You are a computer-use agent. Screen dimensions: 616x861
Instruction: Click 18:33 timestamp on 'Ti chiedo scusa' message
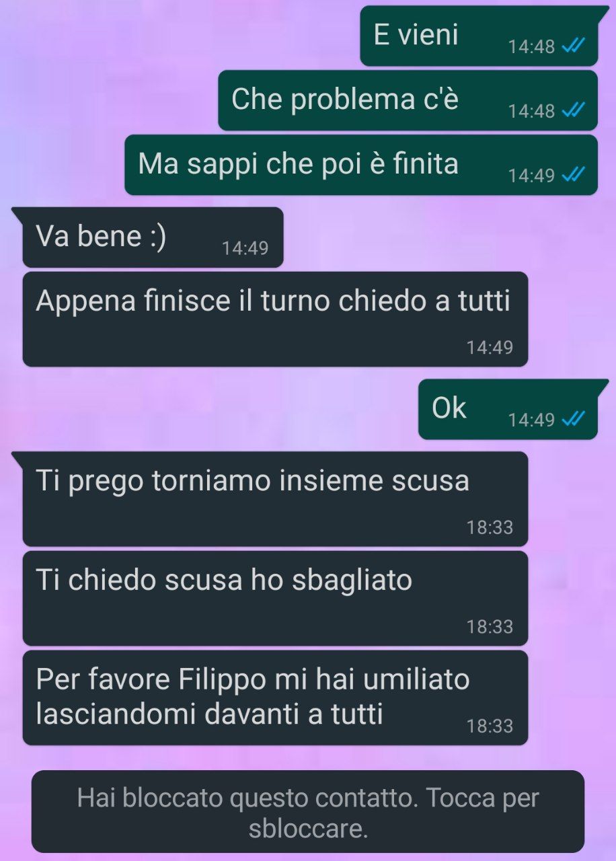490,627
